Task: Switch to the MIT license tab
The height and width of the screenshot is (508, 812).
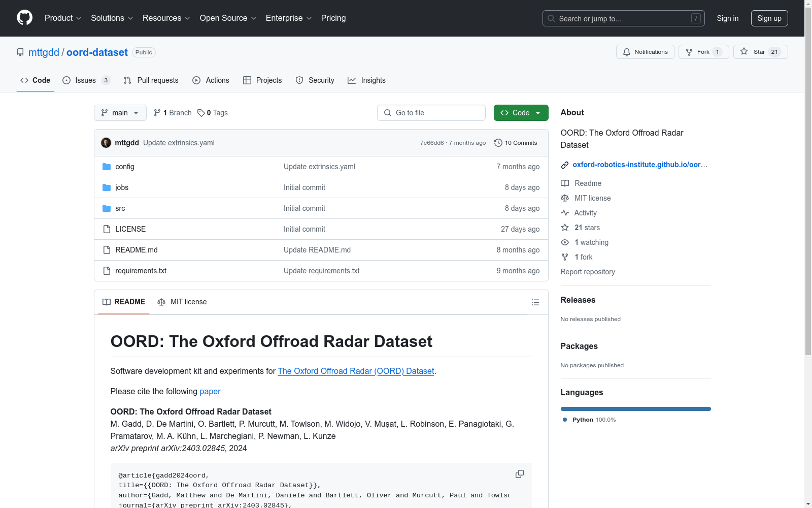Action: click(x=182, y=302)
